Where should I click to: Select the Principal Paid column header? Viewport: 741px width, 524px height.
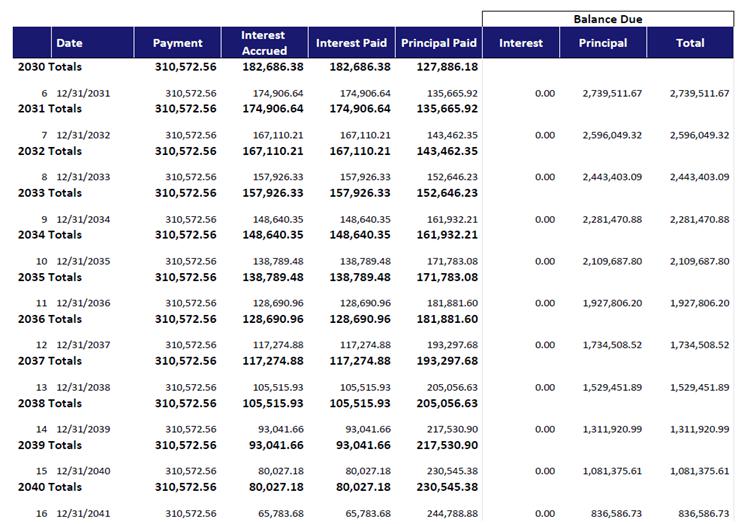click(438, 43)
